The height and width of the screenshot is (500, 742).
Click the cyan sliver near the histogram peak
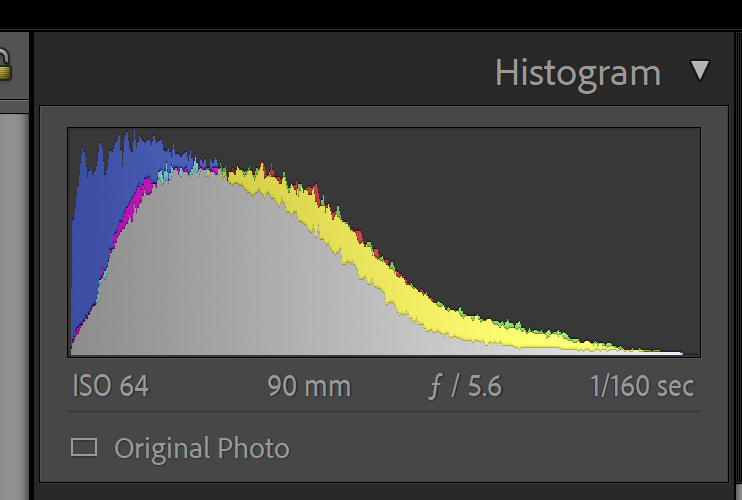tap(165, 176)
